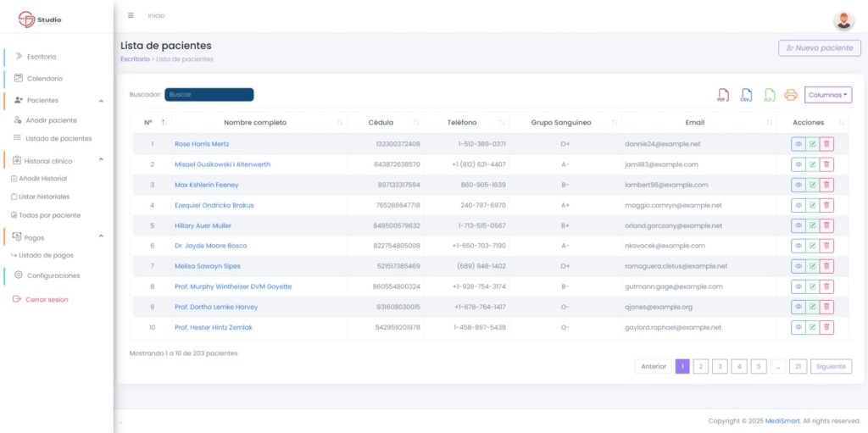868x433 pixels.
Task: Click the orange print icon
Action: (791, 95)
